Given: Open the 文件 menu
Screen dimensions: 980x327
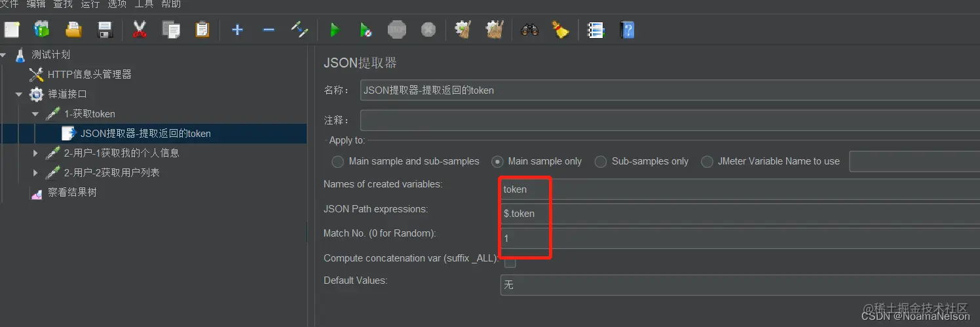Looking at the screenshot, I should (x=9, y=4).
